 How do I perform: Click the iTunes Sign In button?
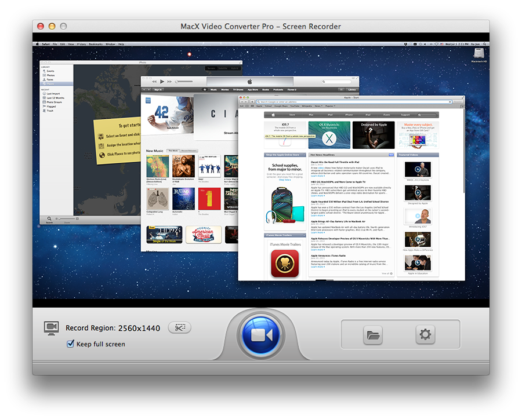coord(157,90)
